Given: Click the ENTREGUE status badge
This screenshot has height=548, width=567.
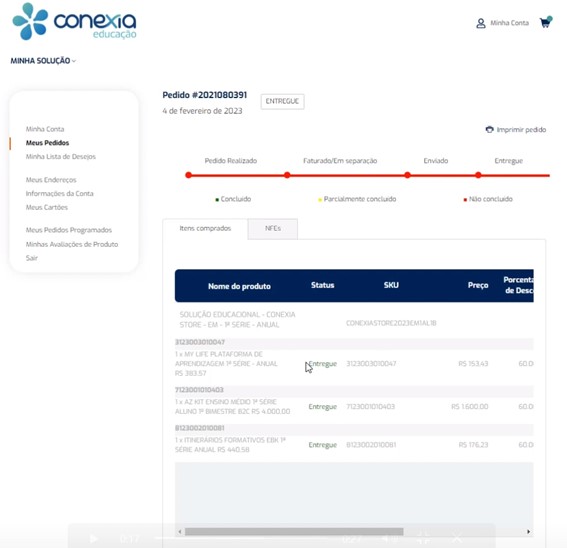Looking at the screenshot, I should 282,101.
